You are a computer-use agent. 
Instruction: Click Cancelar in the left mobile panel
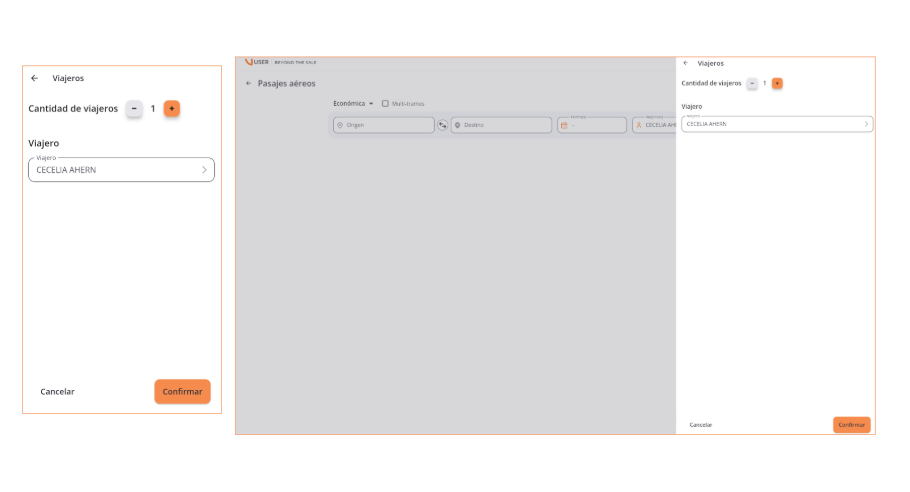[x=57, y=392]
